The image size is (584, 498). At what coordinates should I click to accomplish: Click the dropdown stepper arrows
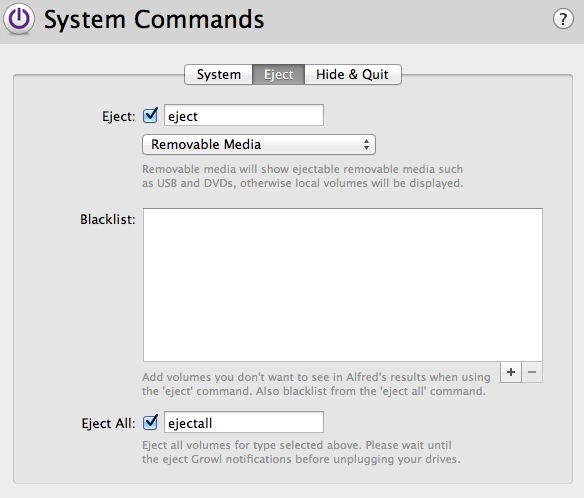click(366, 145)
